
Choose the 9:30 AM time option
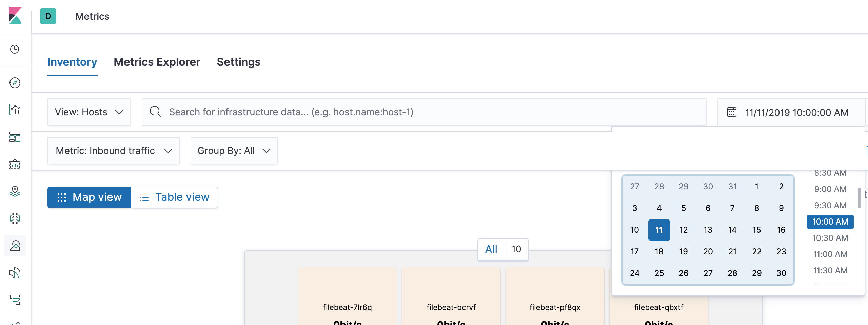pos(830,205)
